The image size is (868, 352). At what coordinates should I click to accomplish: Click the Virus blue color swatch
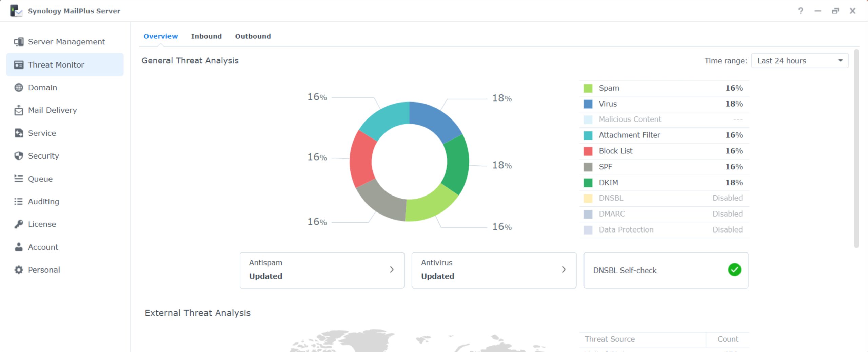[588, 104]
